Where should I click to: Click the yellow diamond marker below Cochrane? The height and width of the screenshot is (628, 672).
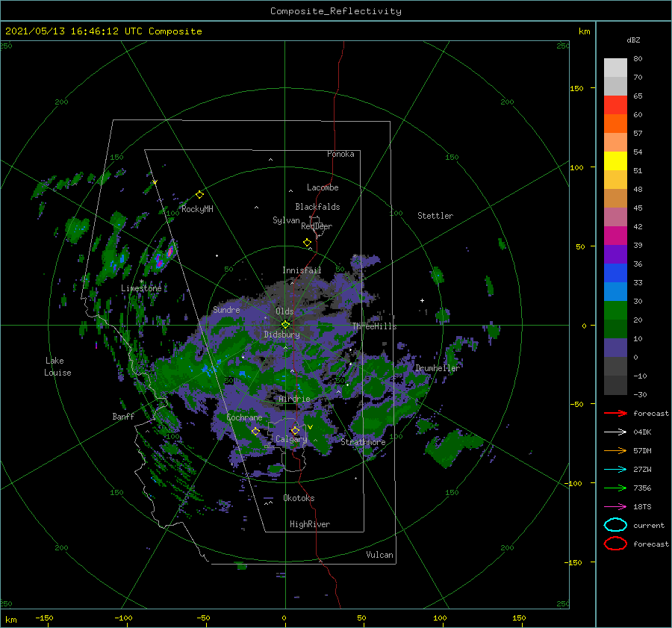coord(256,431)
